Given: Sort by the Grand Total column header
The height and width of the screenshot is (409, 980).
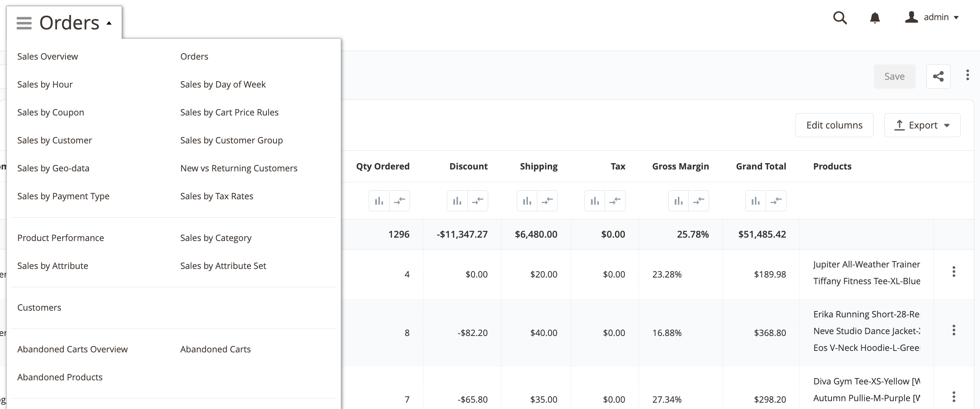Looking at the screenshot, I should [760, 167].
